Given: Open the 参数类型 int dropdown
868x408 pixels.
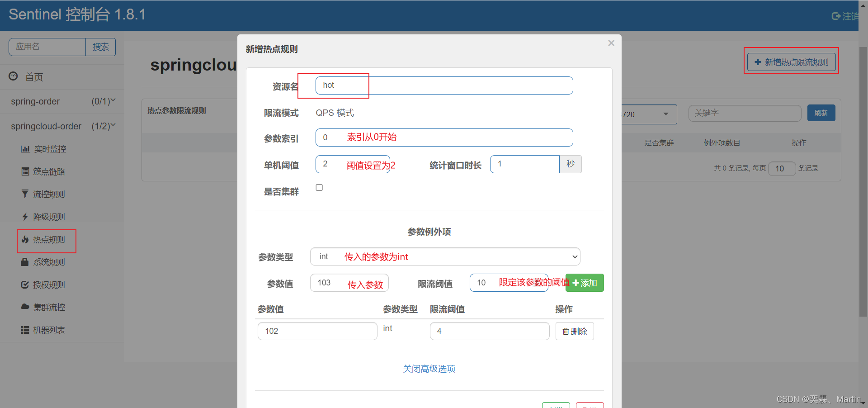Looking at the screenshot, I should coord(445,257).
